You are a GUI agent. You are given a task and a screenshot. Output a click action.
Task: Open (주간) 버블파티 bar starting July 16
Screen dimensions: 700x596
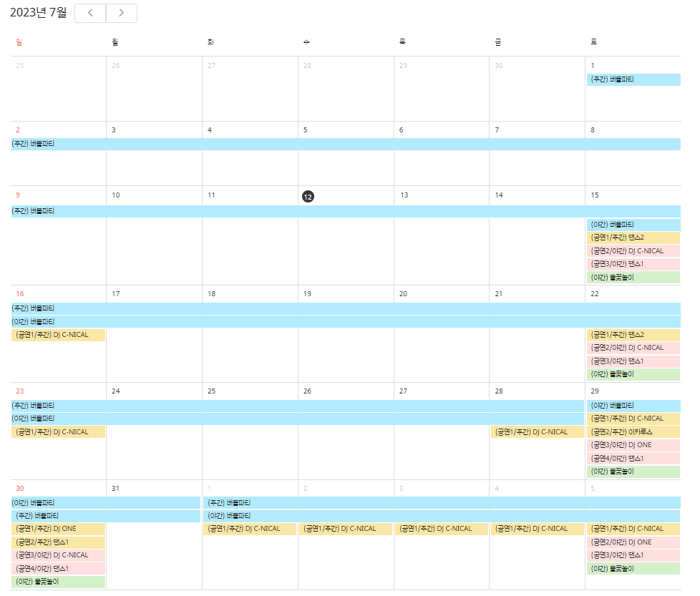pos(346,308)
